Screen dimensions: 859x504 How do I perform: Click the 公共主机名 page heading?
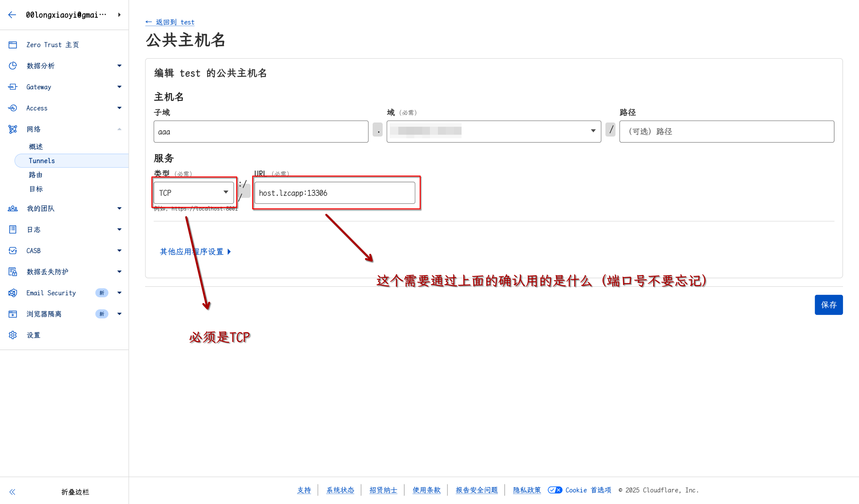click(x=186, y=40)
